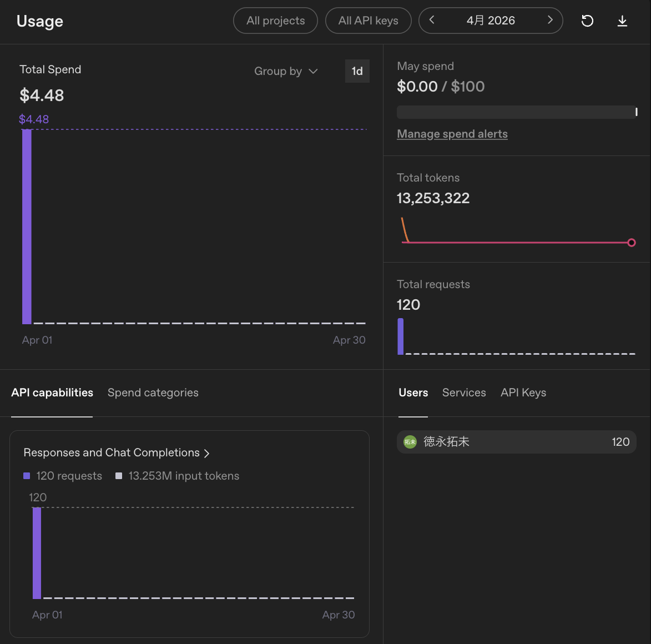Click the Apr 30 label under Total Spend chart

click(x=349, y=340)
